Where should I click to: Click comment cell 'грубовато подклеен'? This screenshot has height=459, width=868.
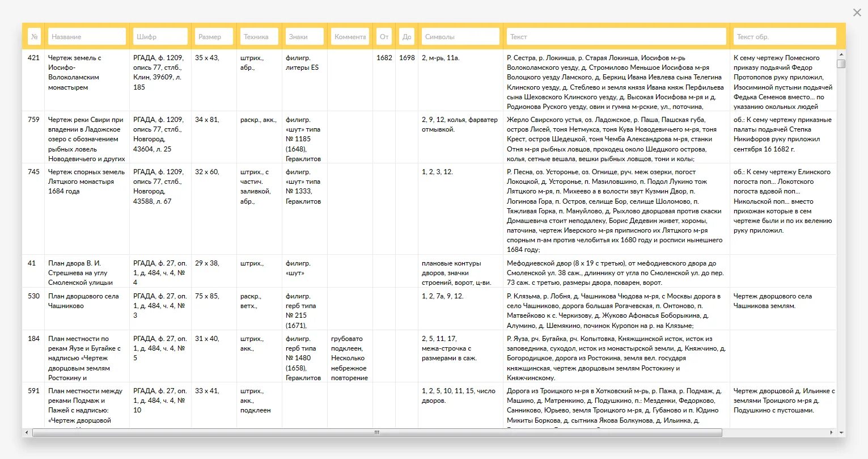[349, 358]
